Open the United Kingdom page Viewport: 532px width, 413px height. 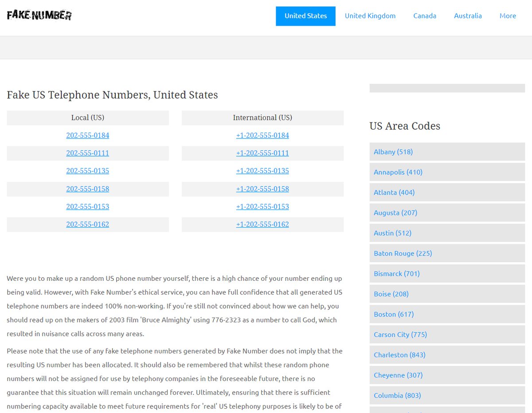[370, 16]
